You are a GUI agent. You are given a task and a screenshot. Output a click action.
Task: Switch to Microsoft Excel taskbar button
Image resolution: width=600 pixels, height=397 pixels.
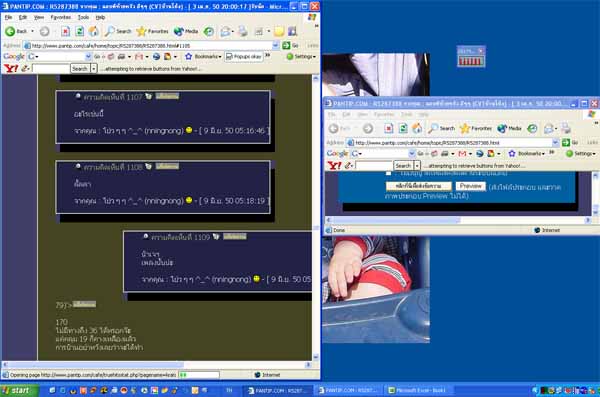pos(420,390)
